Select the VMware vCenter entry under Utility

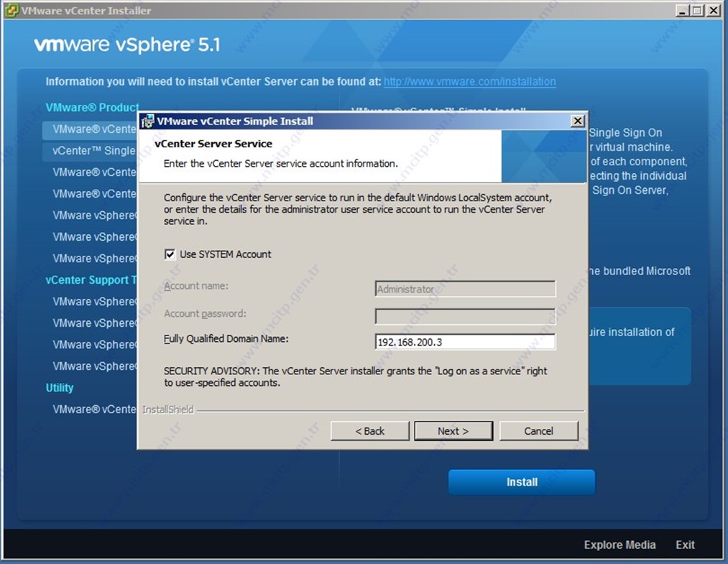95,409
